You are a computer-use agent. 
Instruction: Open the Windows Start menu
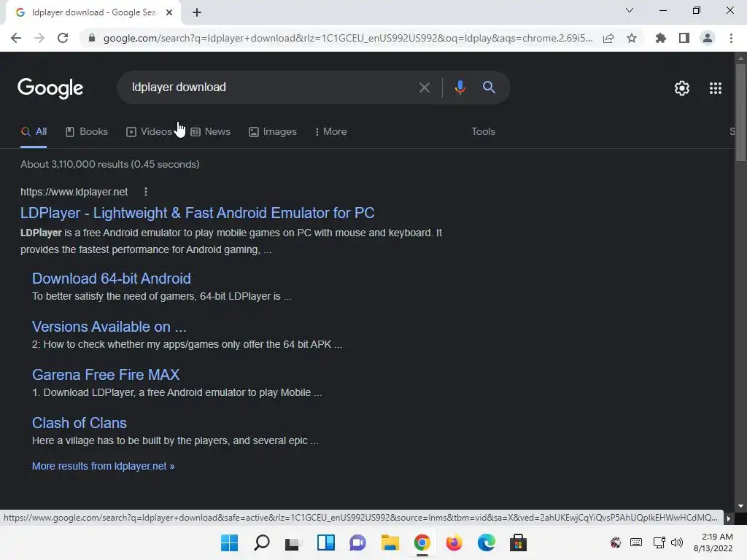click(x=229, y=542)
